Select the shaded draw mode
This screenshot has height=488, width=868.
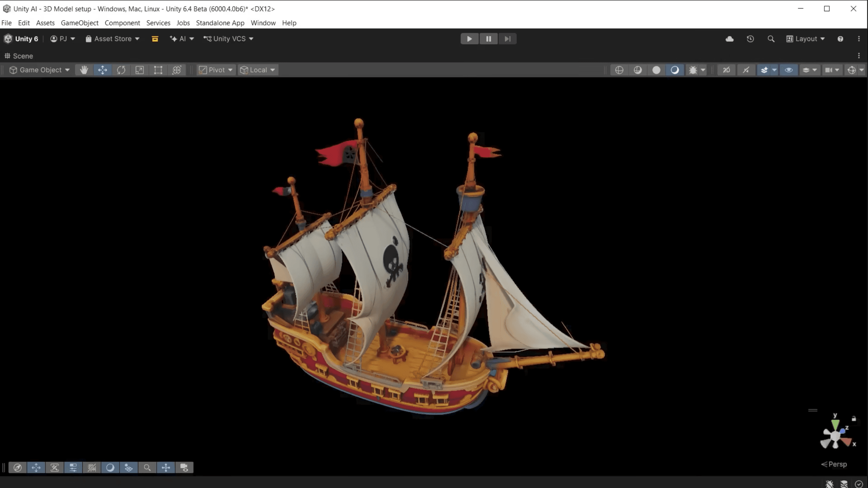point(675,70)
